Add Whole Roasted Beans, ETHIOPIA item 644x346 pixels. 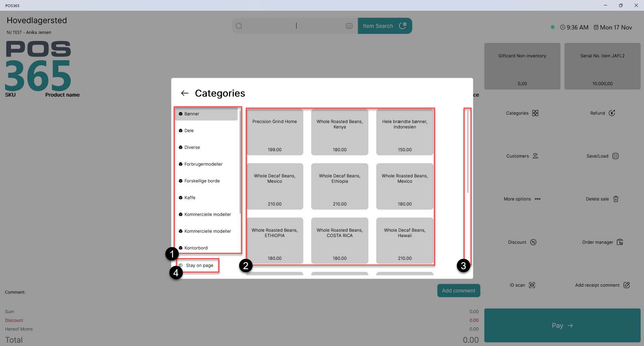(x=275, y=241)
